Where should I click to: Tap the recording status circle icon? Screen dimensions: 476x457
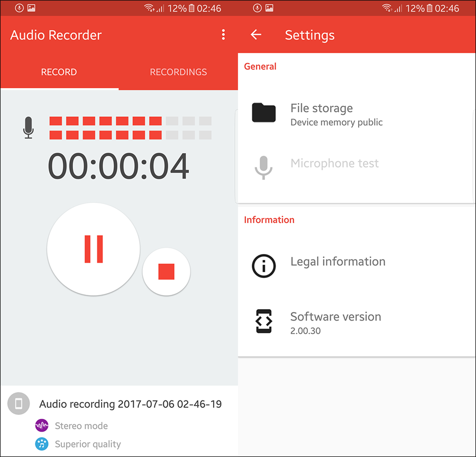click(18, 403)
